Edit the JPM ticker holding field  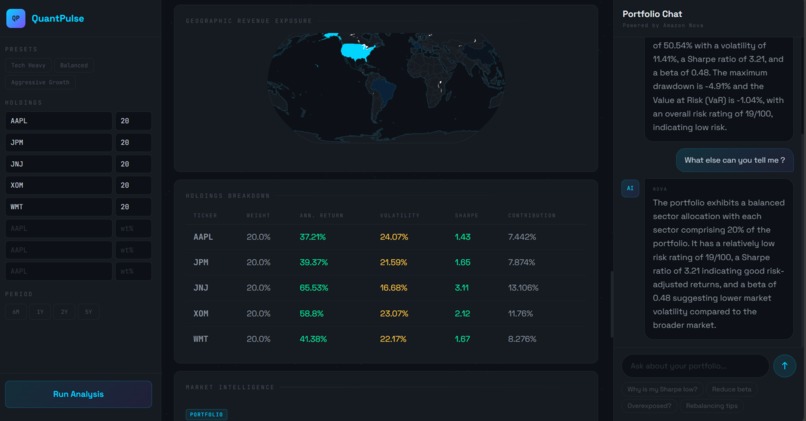59,142
